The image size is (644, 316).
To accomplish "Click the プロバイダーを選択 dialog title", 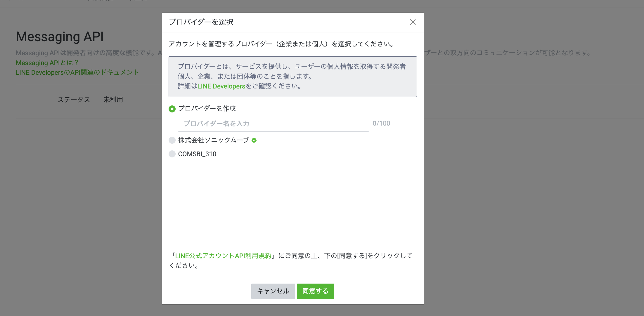I will click(x=201, y=22).
